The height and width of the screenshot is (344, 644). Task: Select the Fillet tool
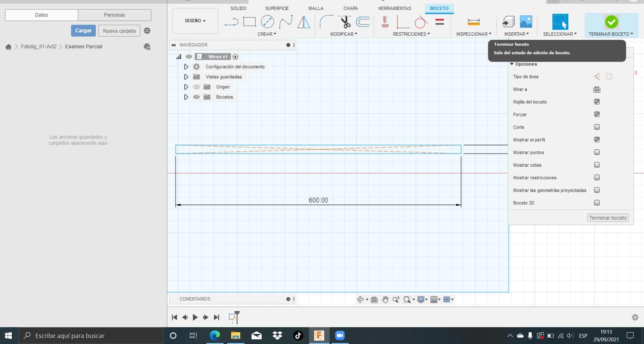326,22
